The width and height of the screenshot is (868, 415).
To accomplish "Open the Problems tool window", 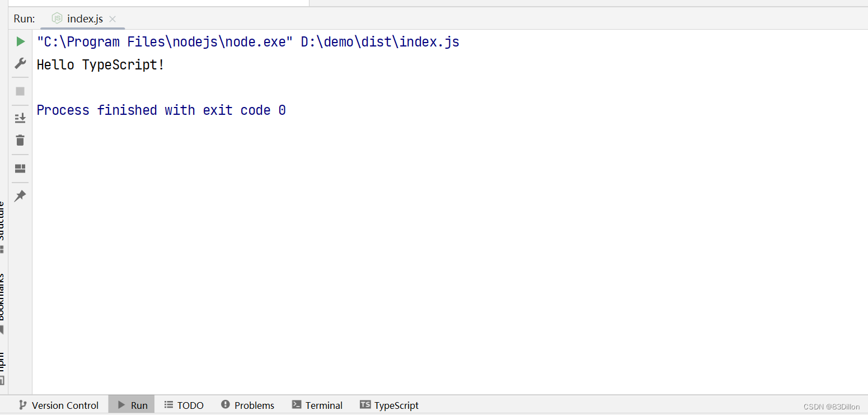I will (x=248, y=405).
